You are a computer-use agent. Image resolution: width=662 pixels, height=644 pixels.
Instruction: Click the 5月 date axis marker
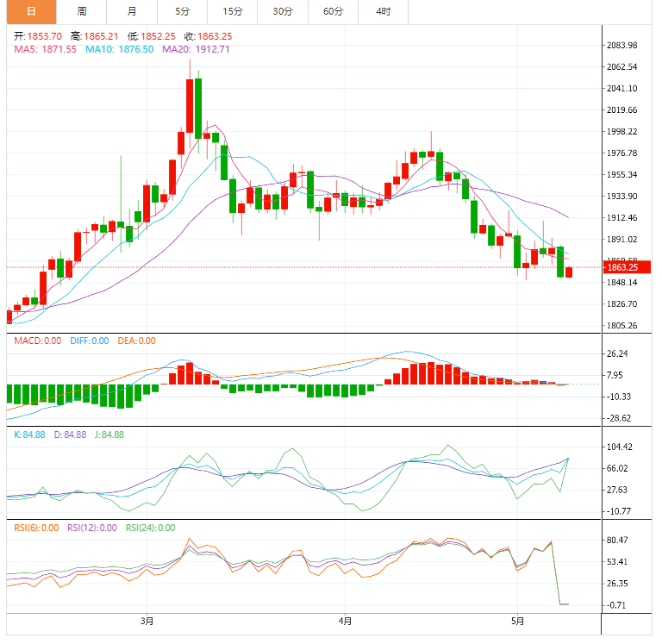517,622
